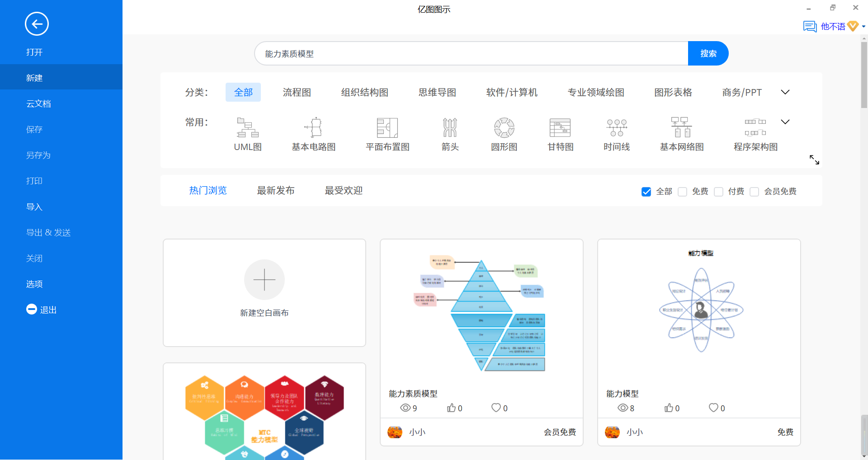Select the 基本电路图 icon
868x460 pixels.
pyautogui.click(x=313, y=128)
